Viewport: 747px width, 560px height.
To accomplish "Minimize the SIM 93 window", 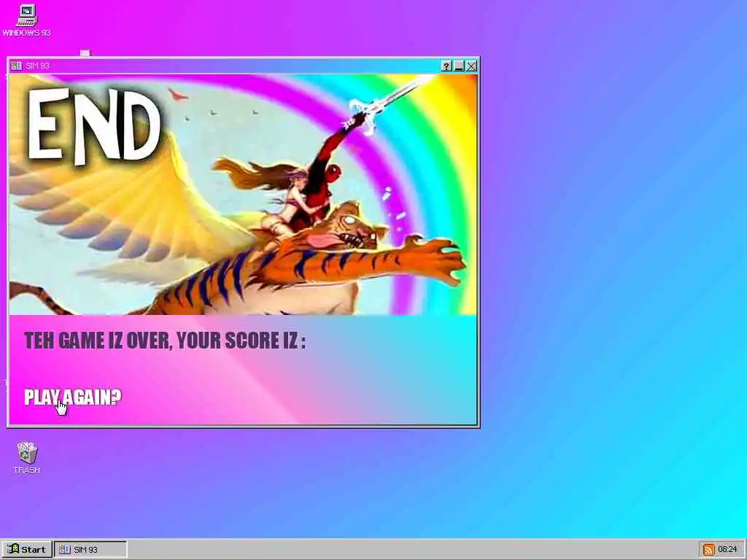I will [x=459, y=66].
